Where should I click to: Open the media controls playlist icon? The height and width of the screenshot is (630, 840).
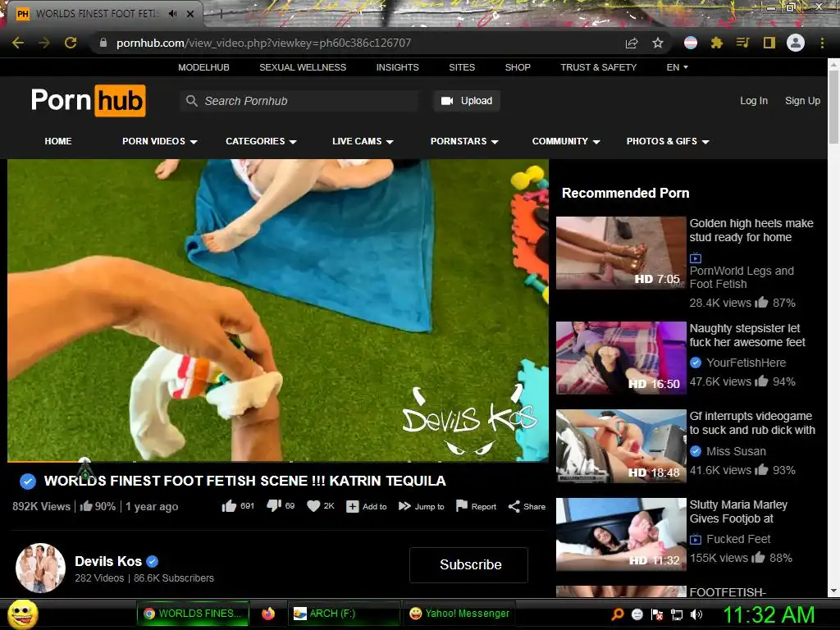(742, 43)
